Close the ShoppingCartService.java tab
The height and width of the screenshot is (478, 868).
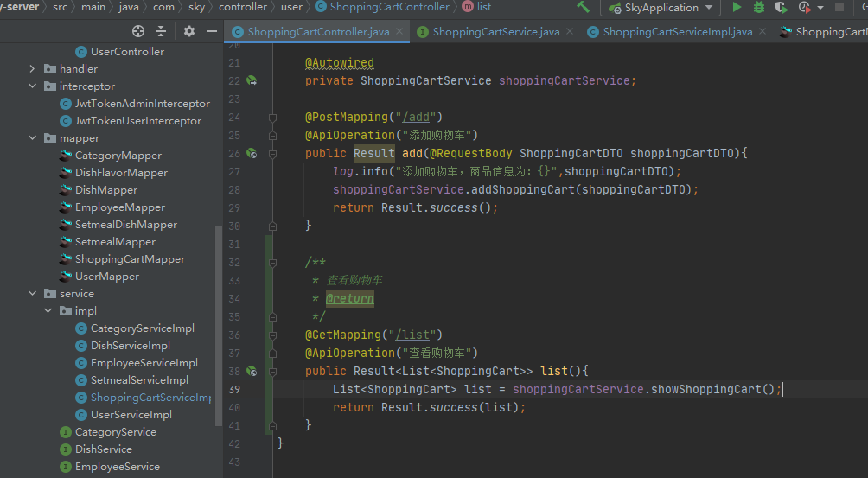coord(570,31)
